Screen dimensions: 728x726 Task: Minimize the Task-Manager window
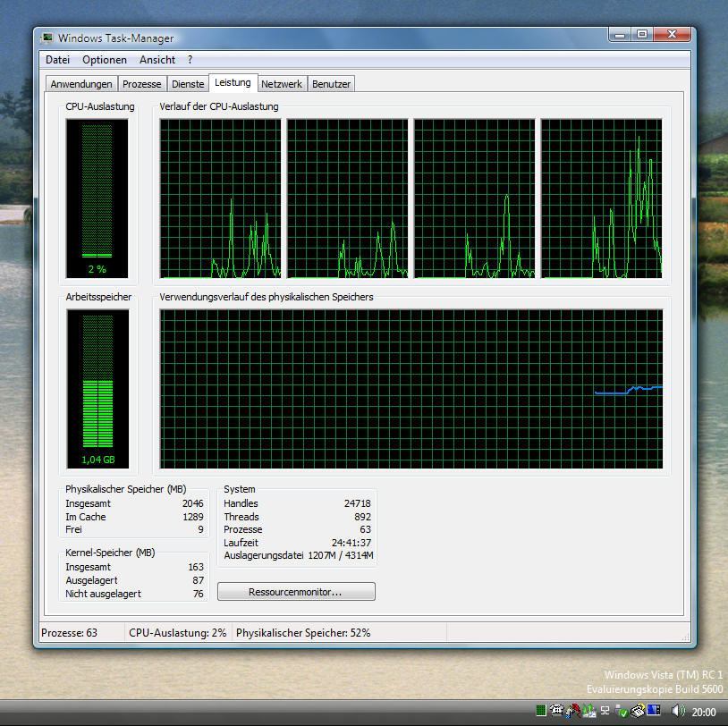(x=620, y=35)
